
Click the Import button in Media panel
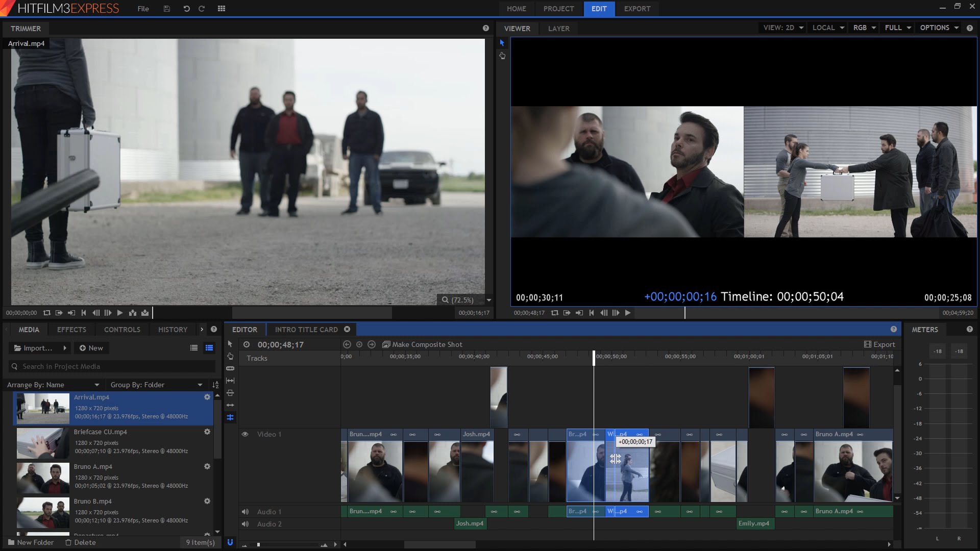(x=32, y=348)
